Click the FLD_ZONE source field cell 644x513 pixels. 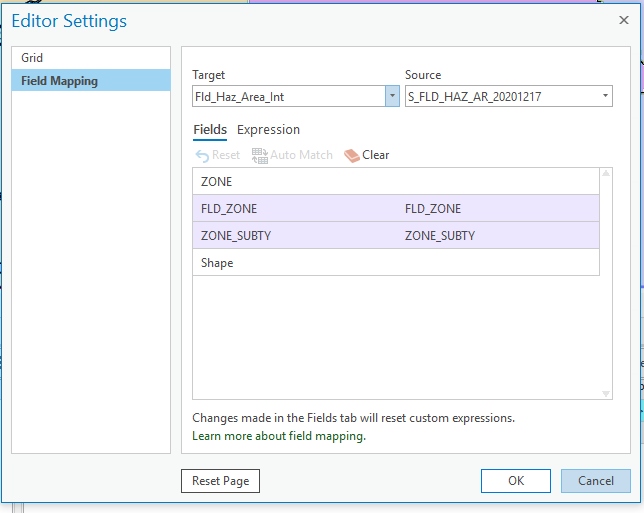(x=433, y=209)
